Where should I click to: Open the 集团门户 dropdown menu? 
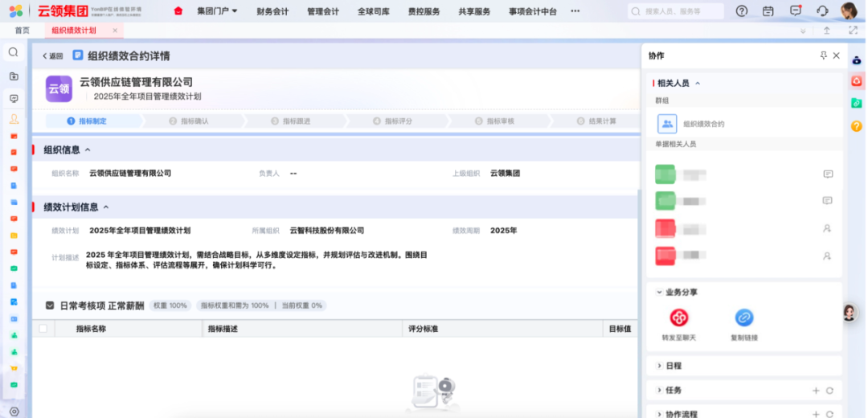tap(217, 11)
